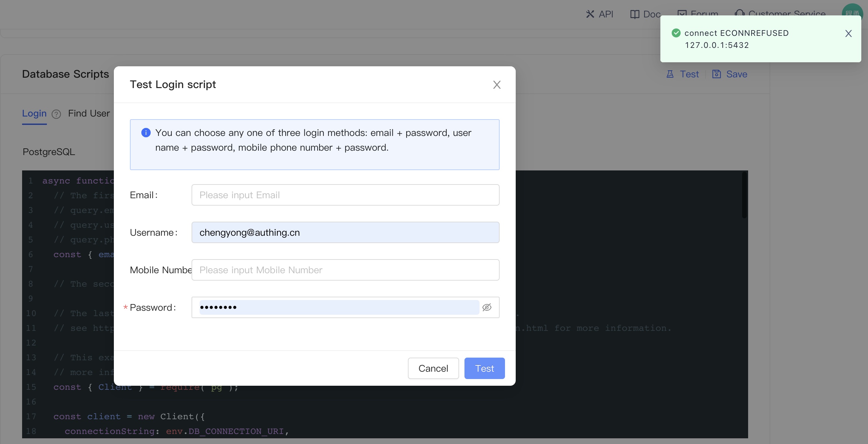Dismiss the ECONNREFUSED notification
The height and width of the screenshot is (444, 868).
click(x=848, y=33)
